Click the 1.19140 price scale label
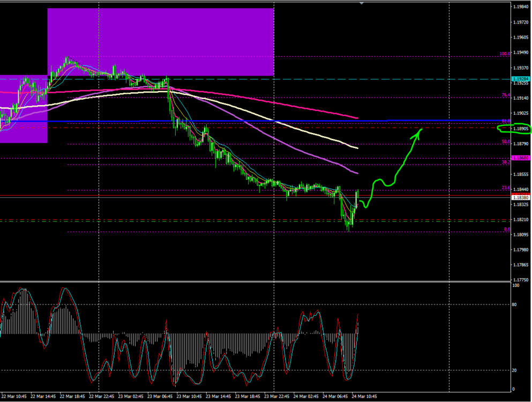 click(x=521, y=98)
